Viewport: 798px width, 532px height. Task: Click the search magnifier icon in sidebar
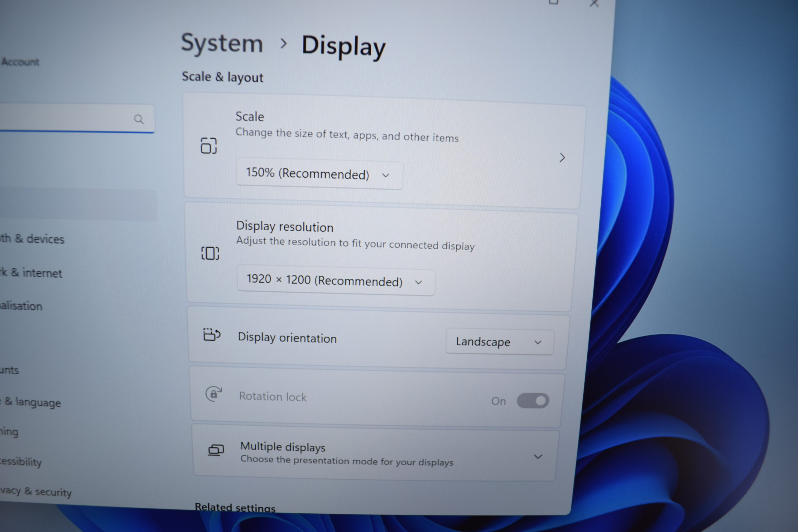click(138, 119)
